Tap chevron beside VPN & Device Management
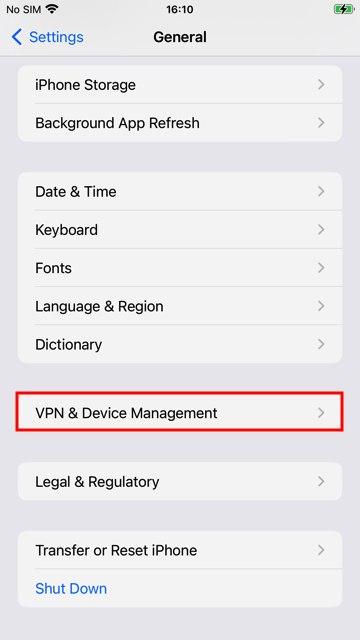The image size is (360, 640). [321, 413]
